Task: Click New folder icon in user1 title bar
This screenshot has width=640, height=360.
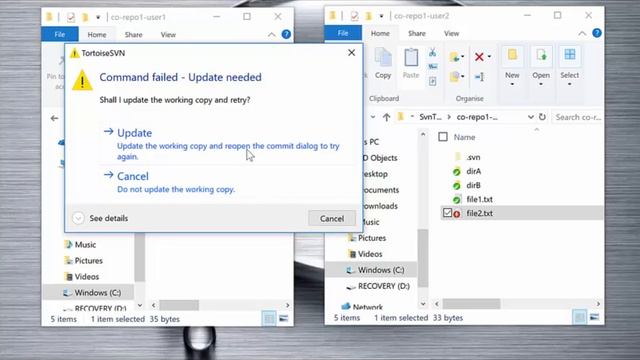Action: click(85, 17)
